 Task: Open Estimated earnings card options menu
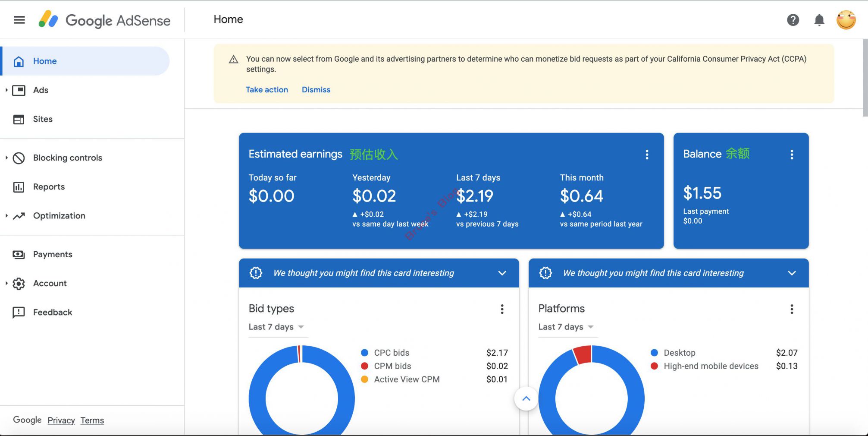[x=646, y=155]
